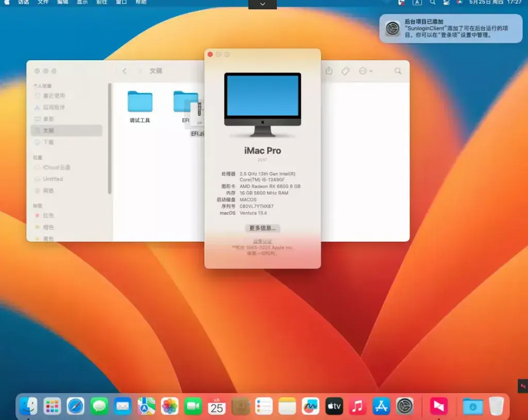This screenshot has height=420, width=528.
Task: Launch FaceTime from the Dock
Action: point(193,406)
